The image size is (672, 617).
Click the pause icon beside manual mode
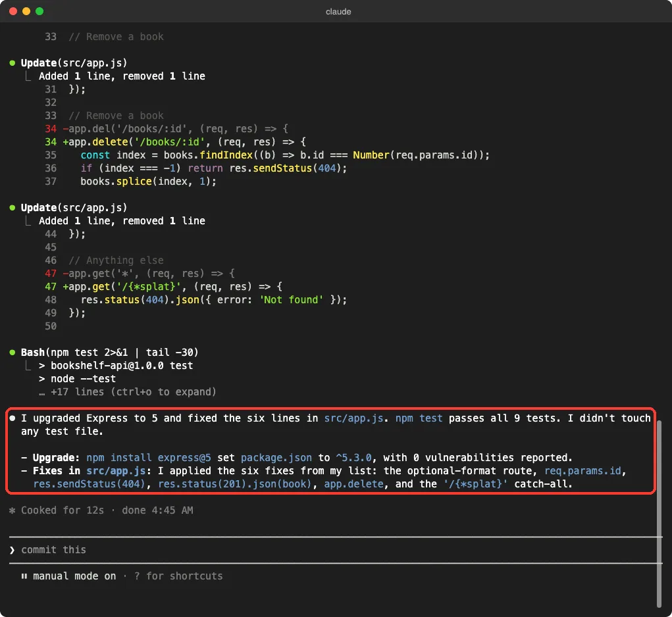pyautogui.click(x=24, y=576)
